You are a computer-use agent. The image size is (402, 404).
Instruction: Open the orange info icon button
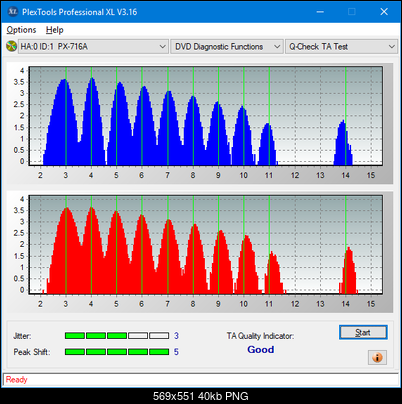coord(377,358)
